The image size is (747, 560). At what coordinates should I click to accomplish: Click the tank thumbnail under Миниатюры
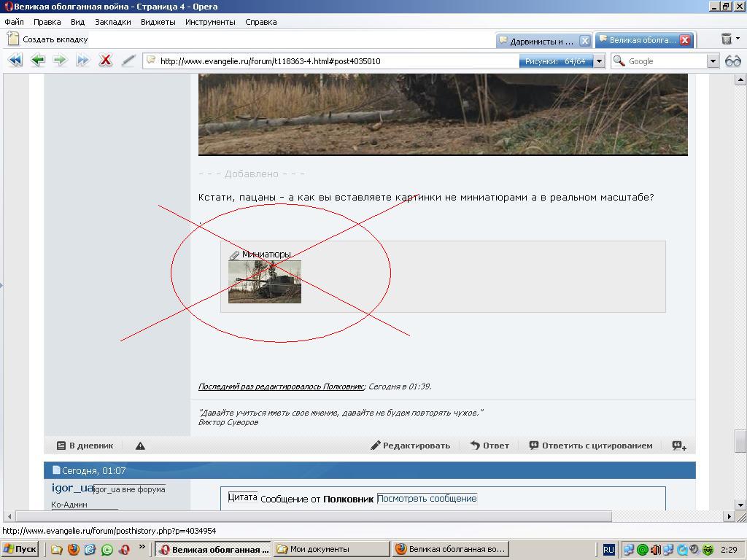click(264, 281)
